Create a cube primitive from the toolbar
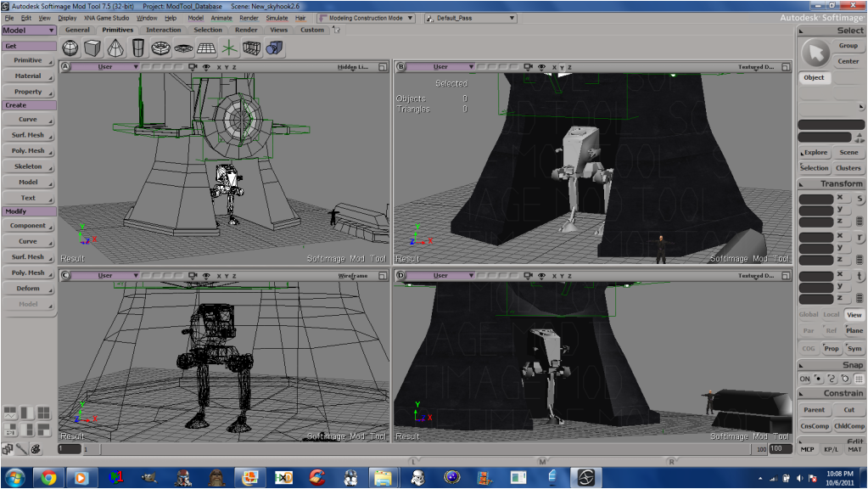 pyautogui.click(x=92, y=48)
